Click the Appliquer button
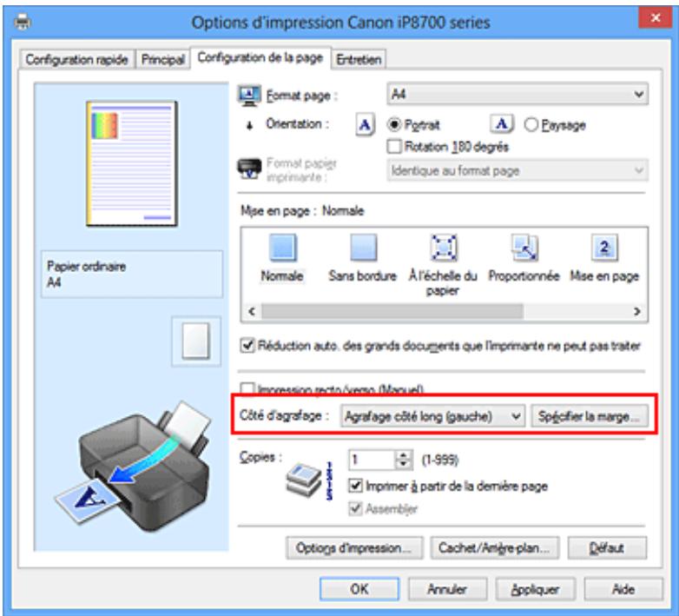Viewport: 679px width, 616px height. click(535, 589)
